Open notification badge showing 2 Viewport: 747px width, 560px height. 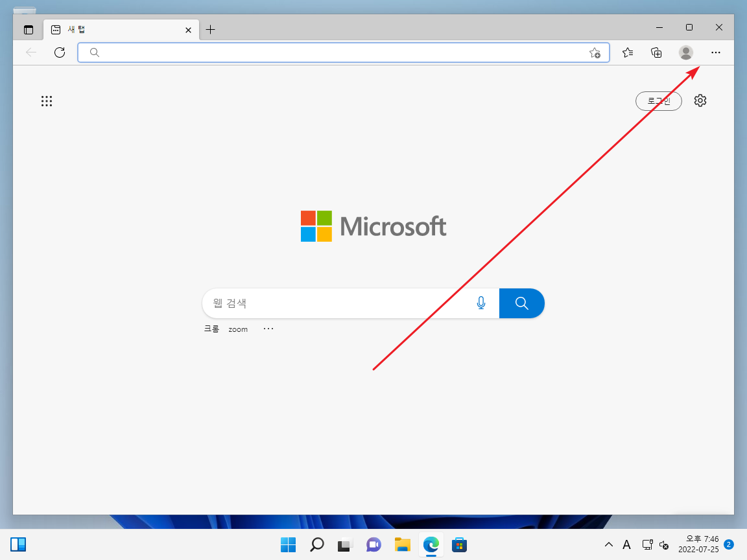728,544
